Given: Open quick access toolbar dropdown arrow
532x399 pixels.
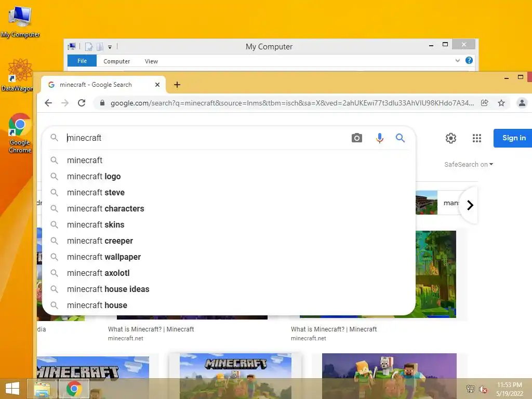Looking at the screenshot, I should 110,47.
